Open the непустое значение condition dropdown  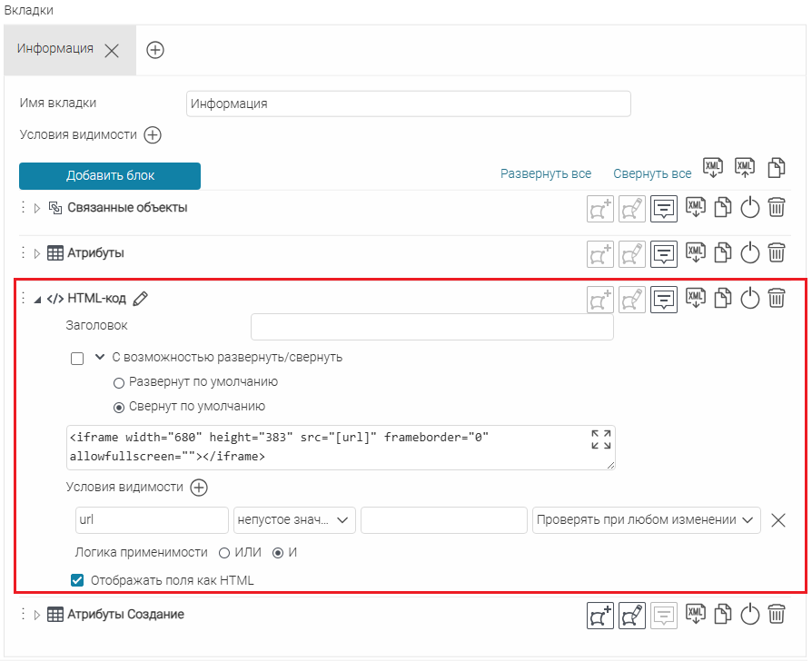point(294,520)
